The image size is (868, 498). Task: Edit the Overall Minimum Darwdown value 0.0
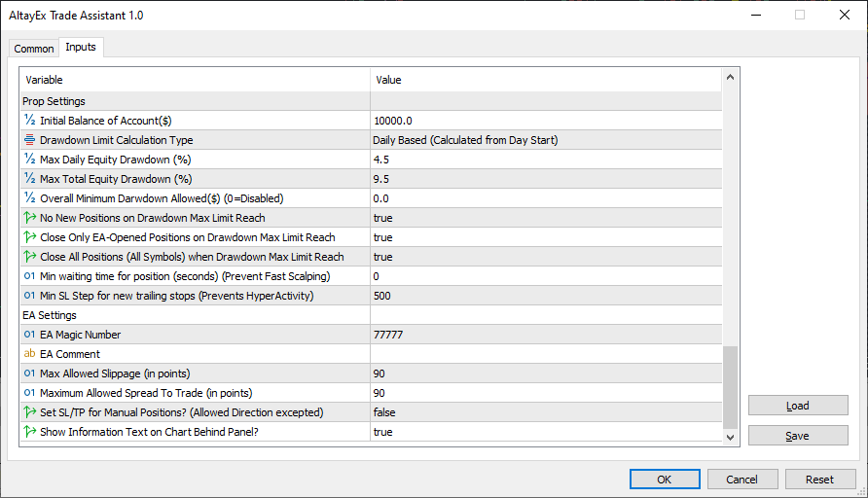pyautogui.click(x=546, y=198)
